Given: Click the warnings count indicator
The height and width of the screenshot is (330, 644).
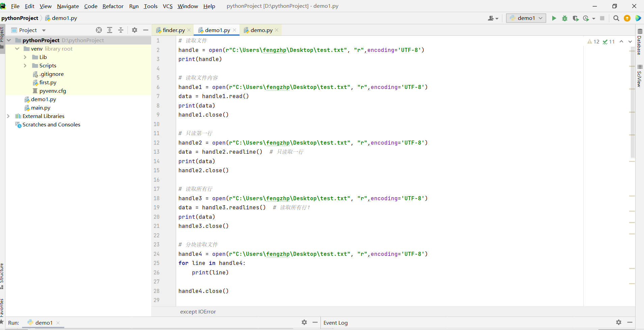Looking at the screenshot, I should tap(593, 42).
